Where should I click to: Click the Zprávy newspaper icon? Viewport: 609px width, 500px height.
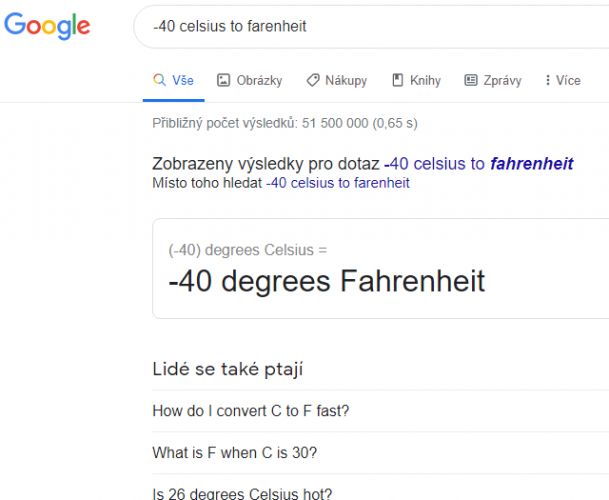coord(471,80)
